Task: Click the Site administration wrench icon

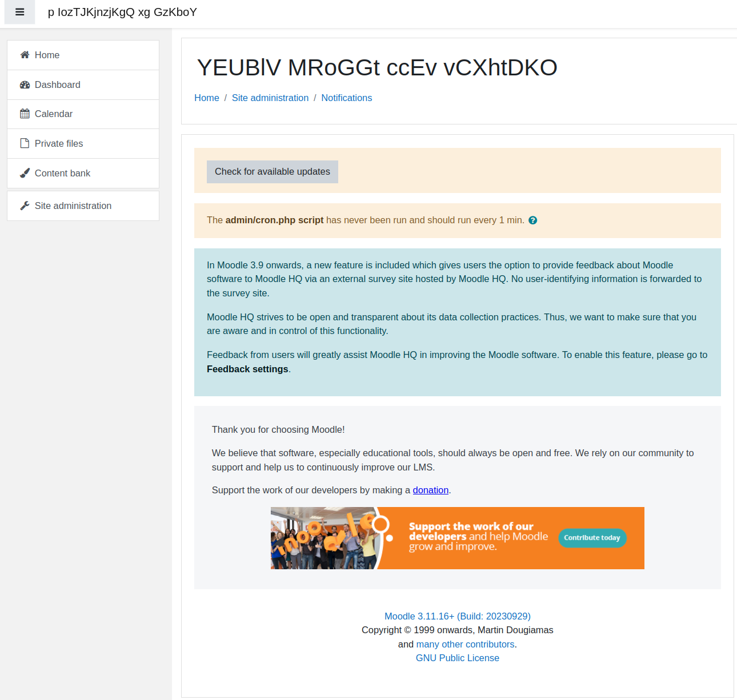Action: [25, 206]
